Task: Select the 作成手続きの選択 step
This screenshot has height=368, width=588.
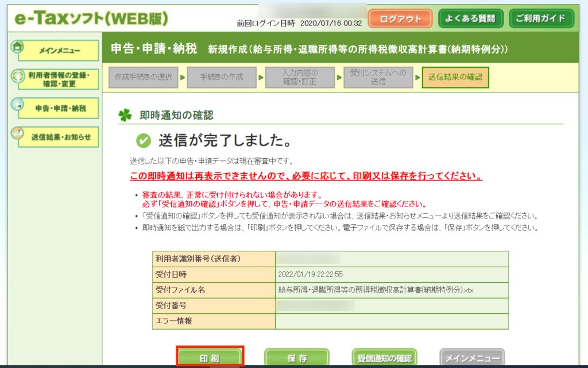Action: click(x=143, y=77)
